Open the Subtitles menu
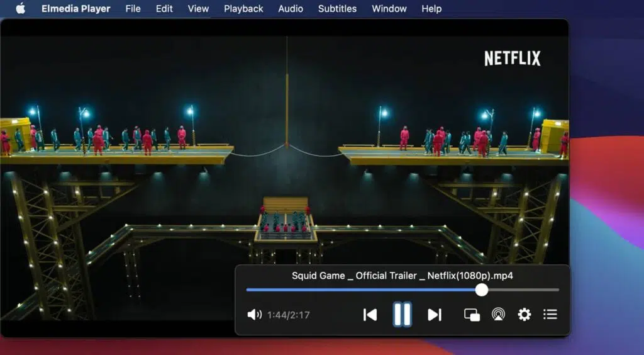 [337, 9]
